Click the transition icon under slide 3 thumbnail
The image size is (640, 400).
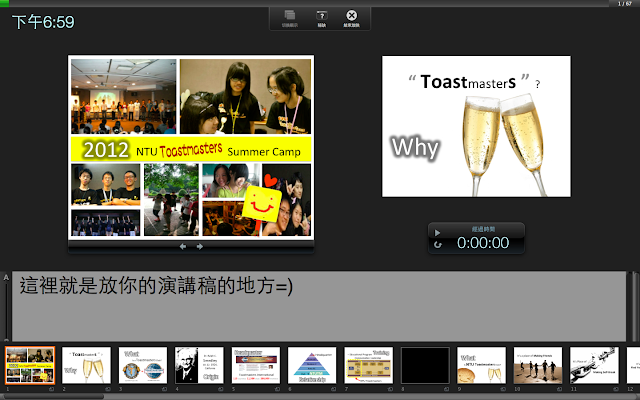pos(164,389)
